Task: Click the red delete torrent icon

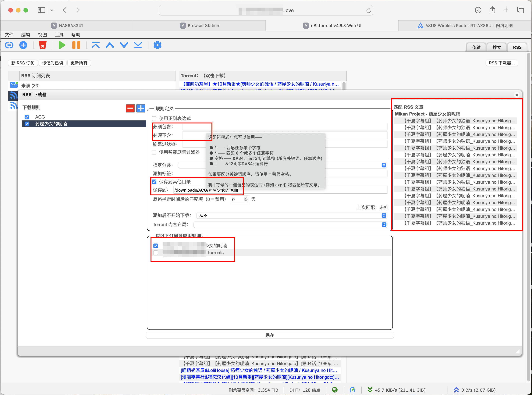Action: click(x=43, y=45)
